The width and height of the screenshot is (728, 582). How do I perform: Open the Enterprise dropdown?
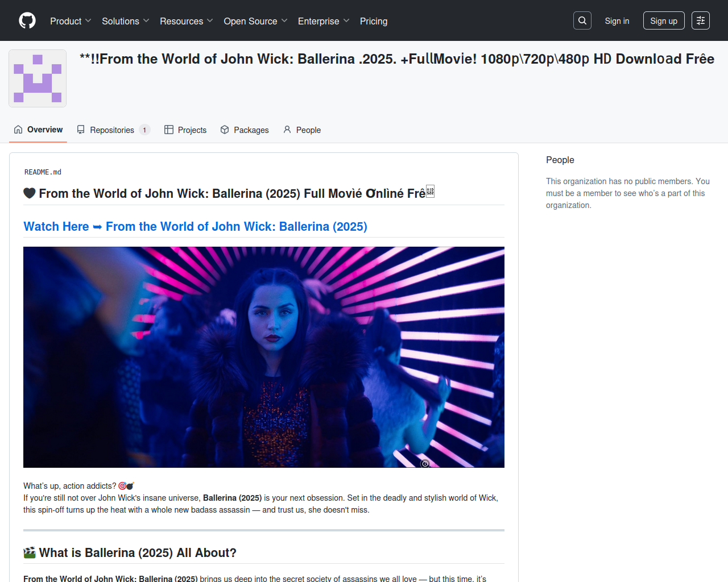click(x=323, y=21)
